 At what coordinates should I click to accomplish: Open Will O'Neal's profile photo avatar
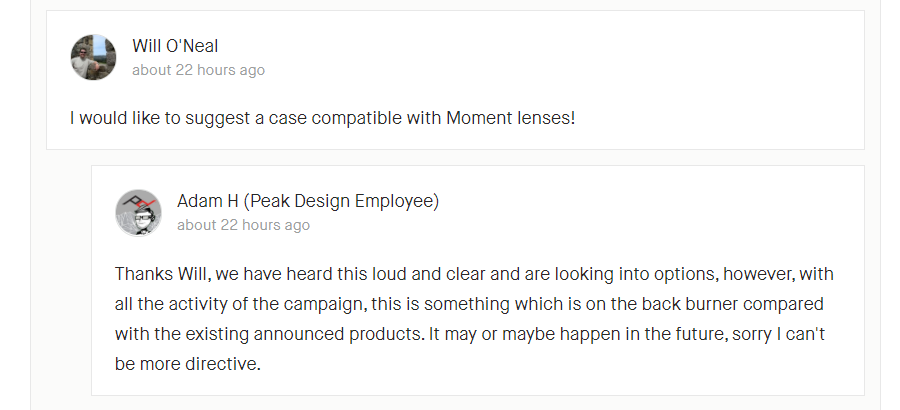pyautogui.click(x=93, y=57)
